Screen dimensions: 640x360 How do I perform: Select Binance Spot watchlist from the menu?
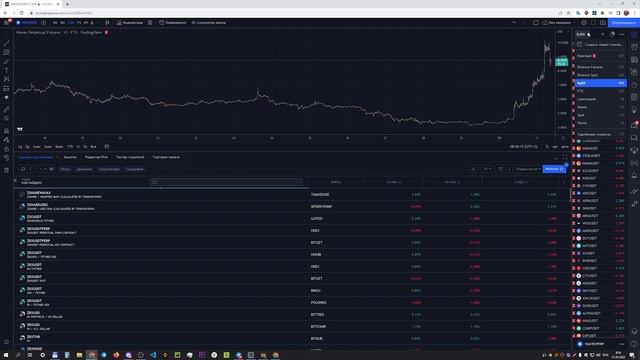point(600,75)
